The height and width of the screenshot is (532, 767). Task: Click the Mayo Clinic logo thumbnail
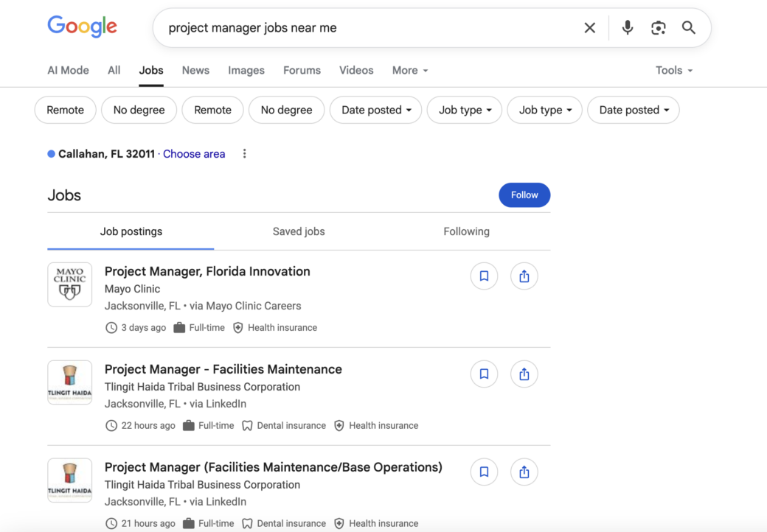pyautogui.click(x=69, y=284)
